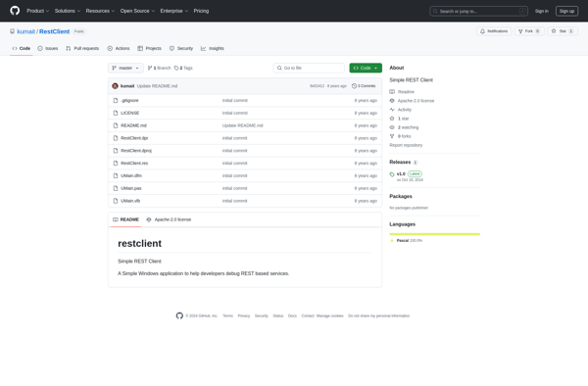Select the Apache-2.0 license tab

169,219
